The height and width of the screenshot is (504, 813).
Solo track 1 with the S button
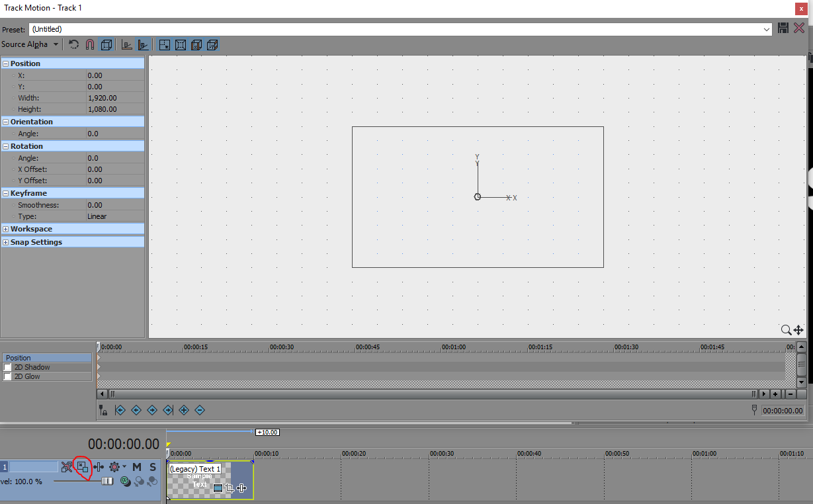(x=153, y=467)
